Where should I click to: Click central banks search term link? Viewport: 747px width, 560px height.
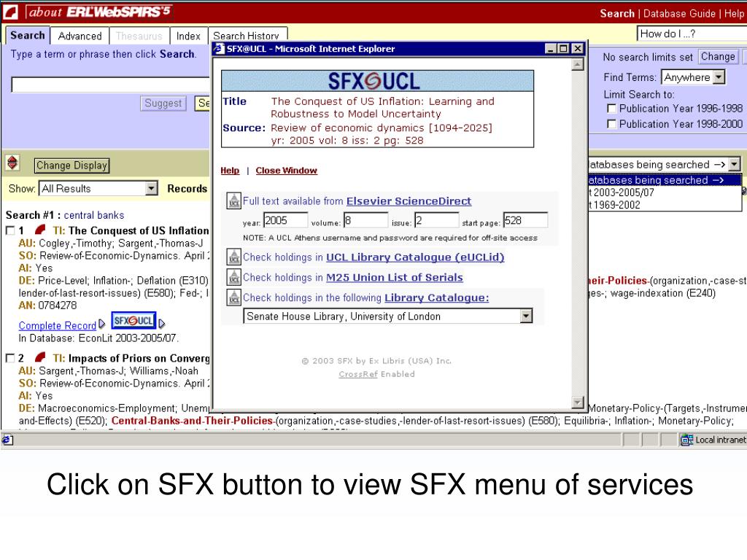94,215
